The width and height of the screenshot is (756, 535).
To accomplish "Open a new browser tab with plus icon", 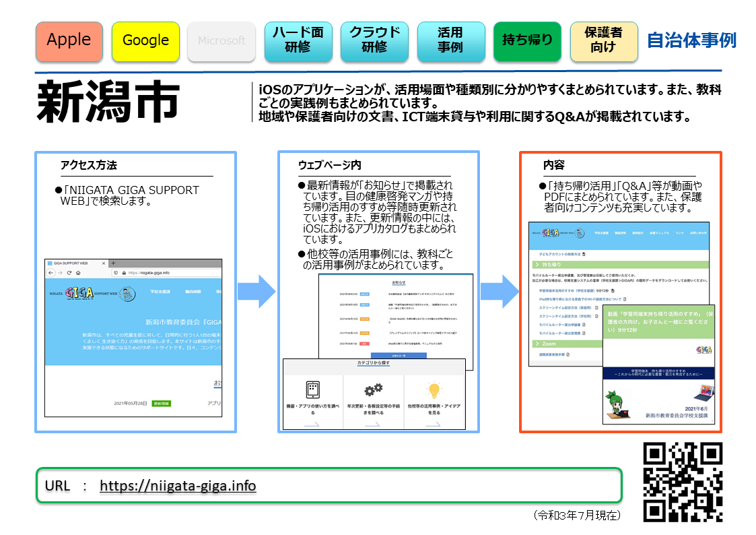I will (x=113, y=263).
